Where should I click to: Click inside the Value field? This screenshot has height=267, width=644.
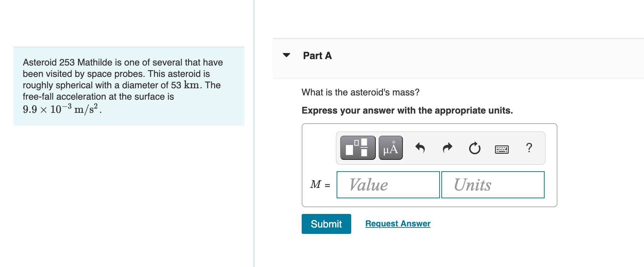click(388, 184)
